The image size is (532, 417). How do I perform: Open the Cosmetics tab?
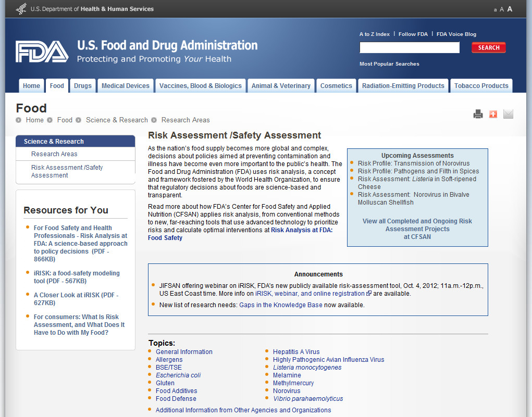point(336,86)
